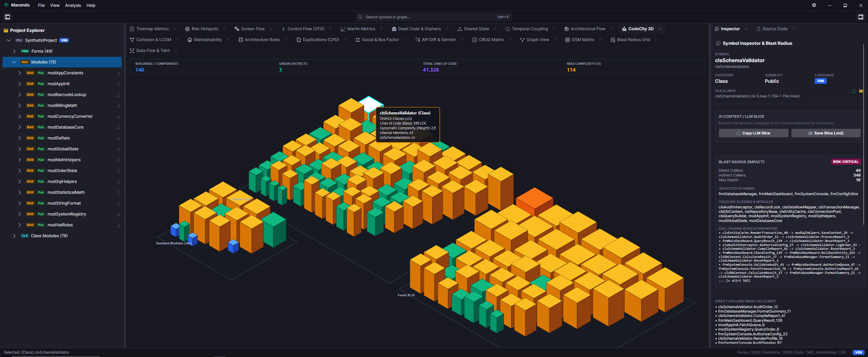
Task: Close the Source Code tab
Action: [793, 29]
